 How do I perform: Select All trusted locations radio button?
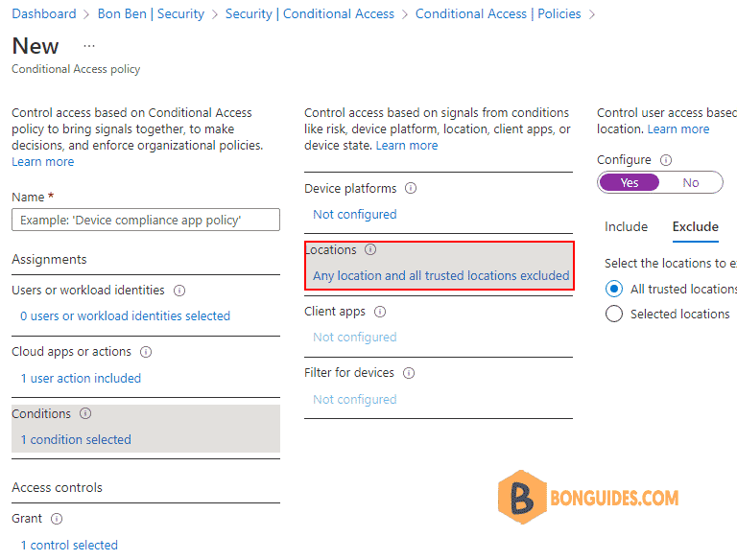(x=614, y=289)
